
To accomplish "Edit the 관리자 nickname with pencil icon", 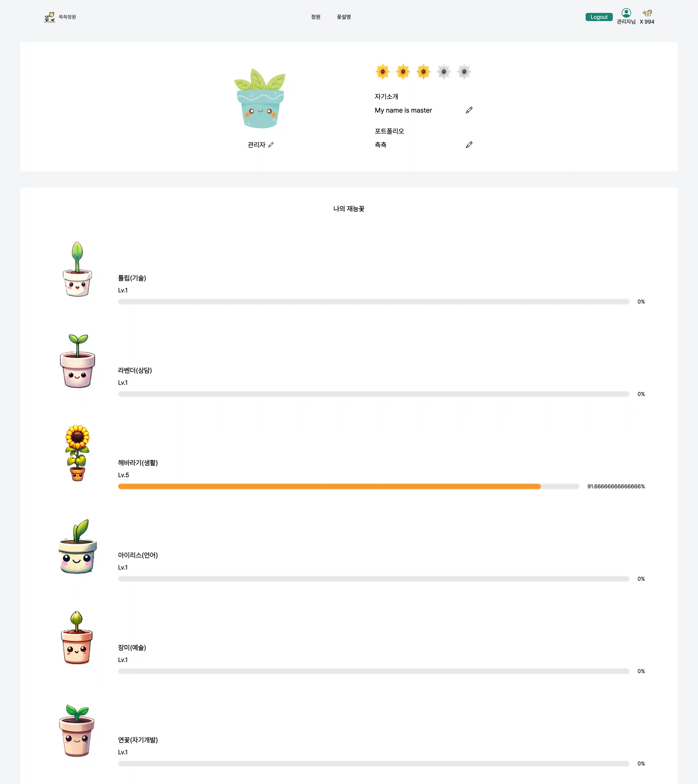I will point(271,145).
